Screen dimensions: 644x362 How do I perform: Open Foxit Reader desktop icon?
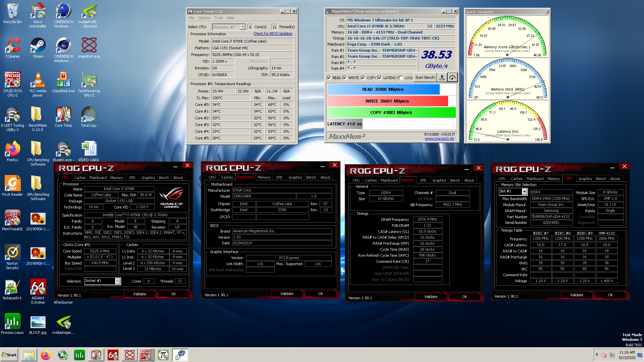(12, 186)
